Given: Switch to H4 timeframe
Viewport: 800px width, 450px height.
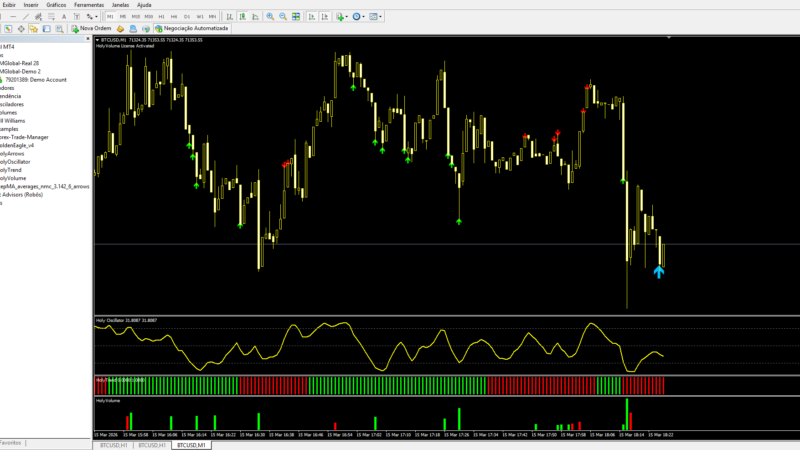Looking at the screenshot, I should [174, 16].
